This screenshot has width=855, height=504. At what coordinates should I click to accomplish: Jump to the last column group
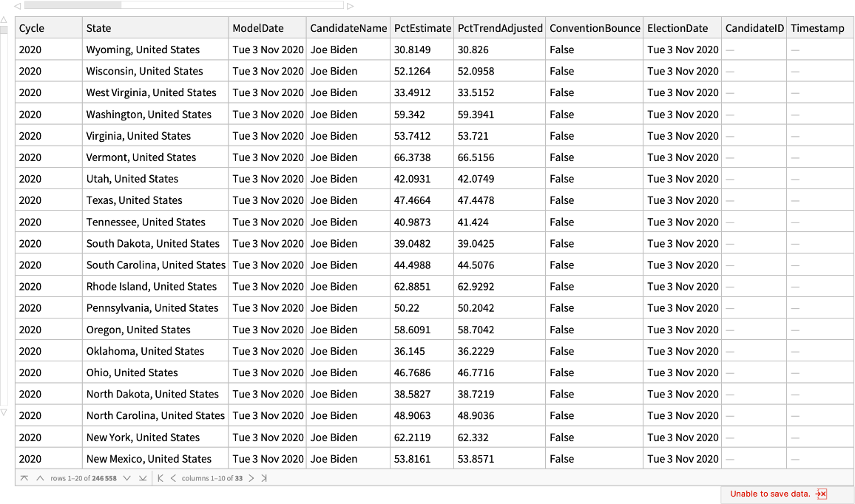click(x=264, y=478)
